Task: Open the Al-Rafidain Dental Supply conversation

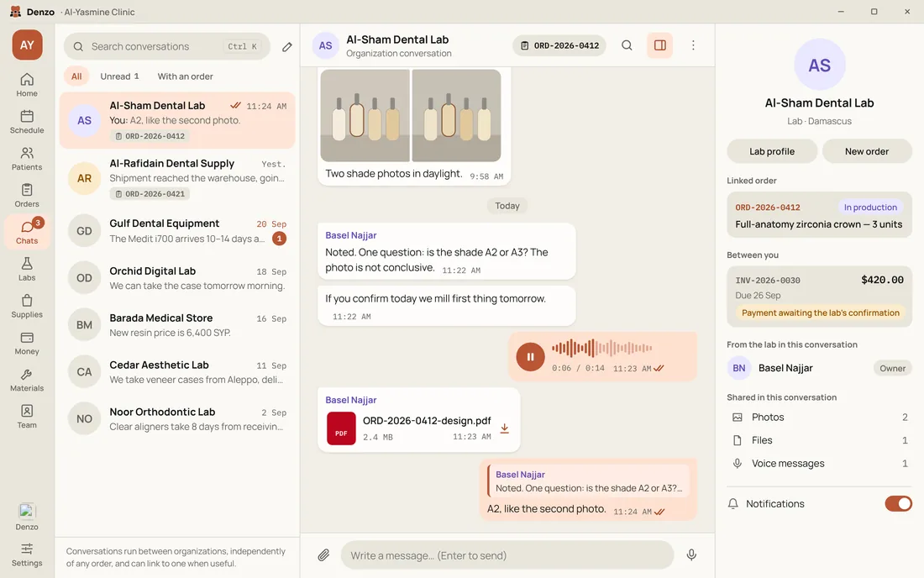Action: click(x=177, y=178)
